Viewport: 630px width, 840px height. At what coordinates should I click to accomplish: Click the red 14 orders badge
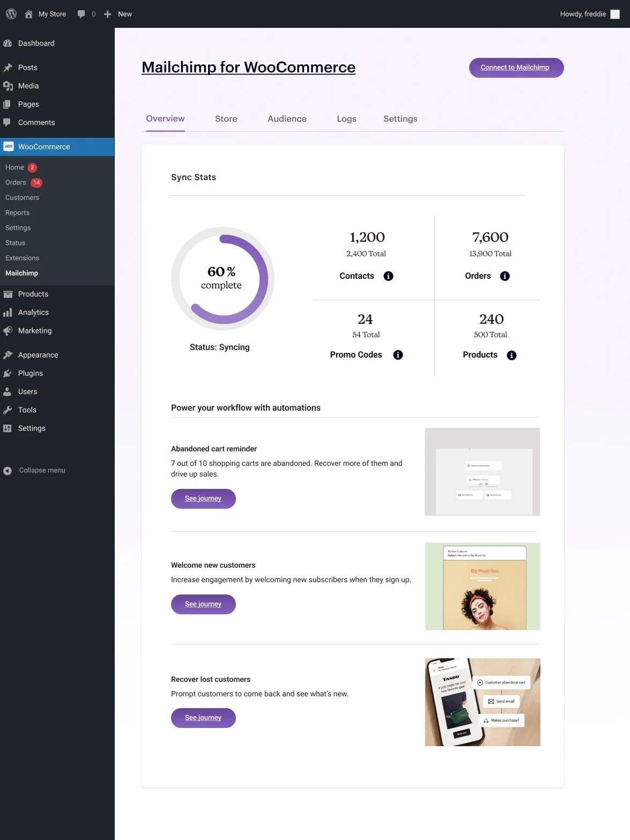tap(36, 183)
